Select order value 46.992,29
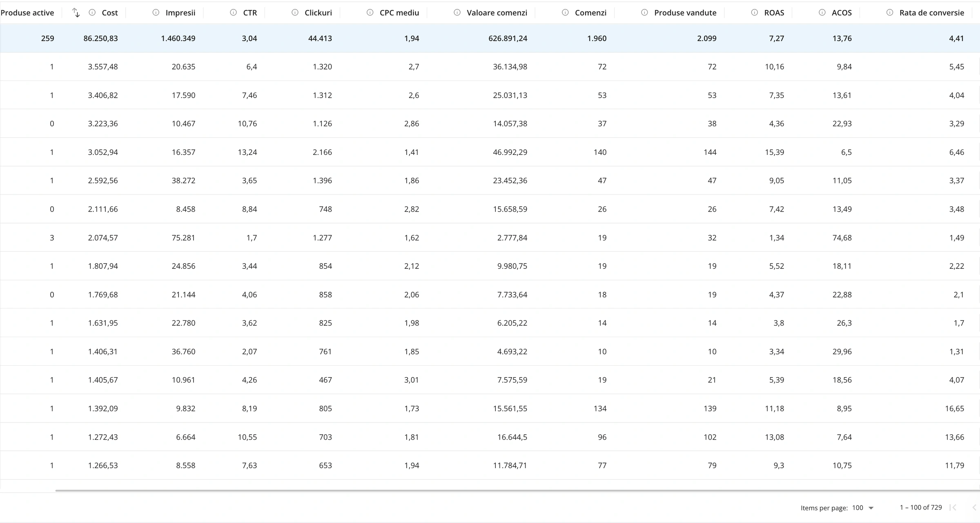 pyautogui.click(x=510, y=152)
